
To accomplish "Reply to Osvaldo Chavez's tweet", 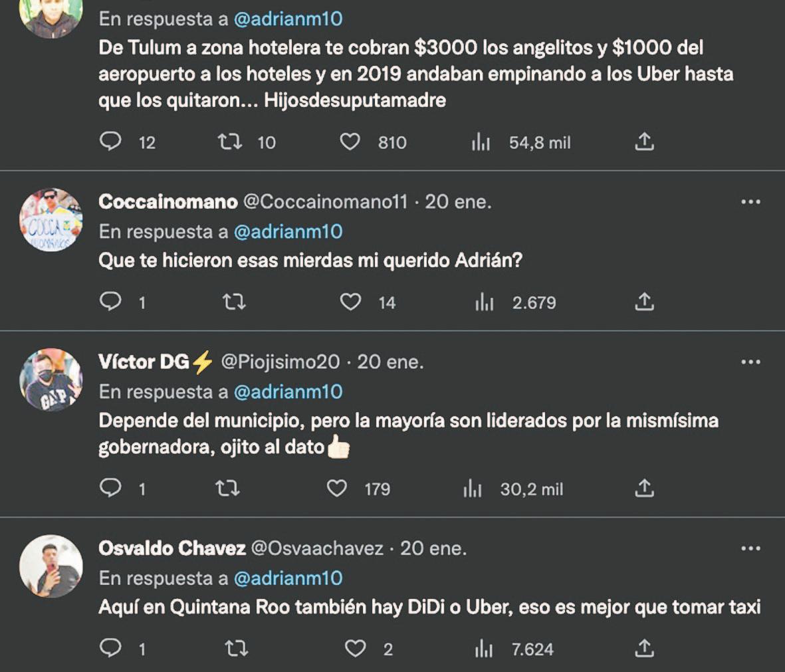I will point(110,648).
